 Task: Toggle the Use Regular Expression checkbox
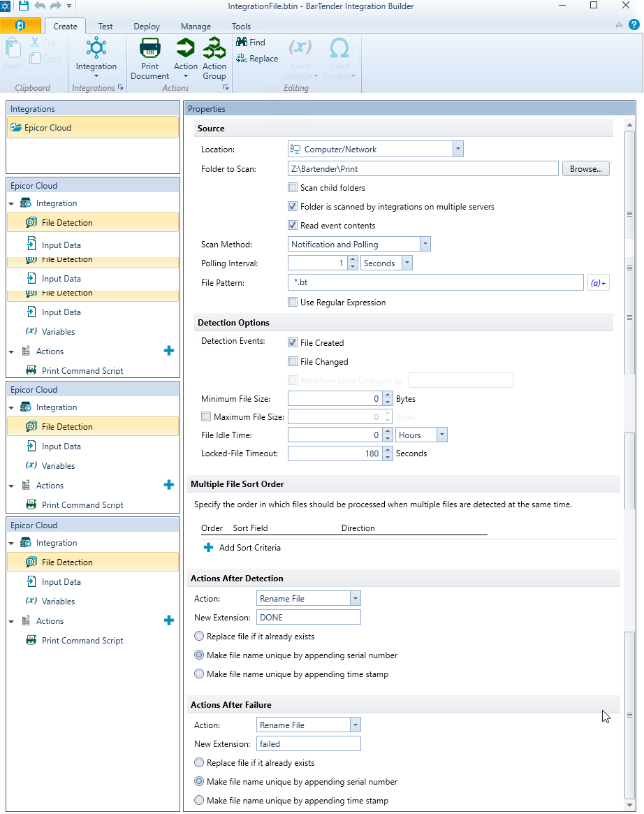click(293, 303)
